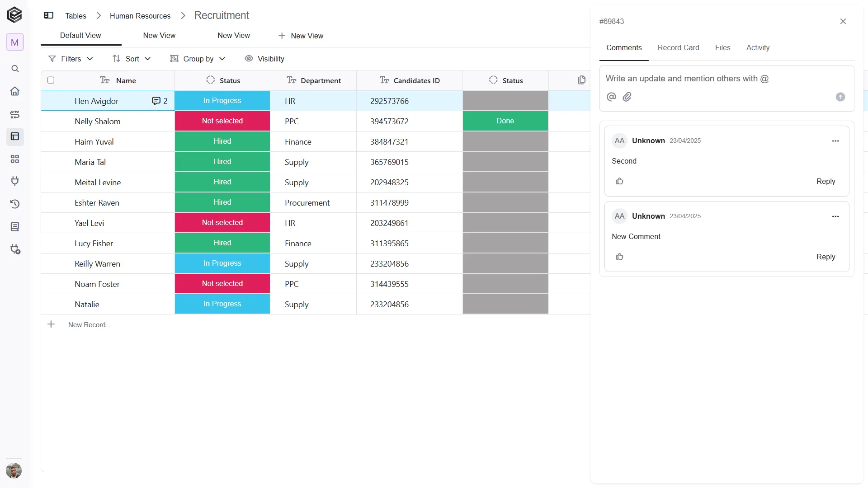
Task: Click the M workspace avatar
Action: click(x=15, y=42)
